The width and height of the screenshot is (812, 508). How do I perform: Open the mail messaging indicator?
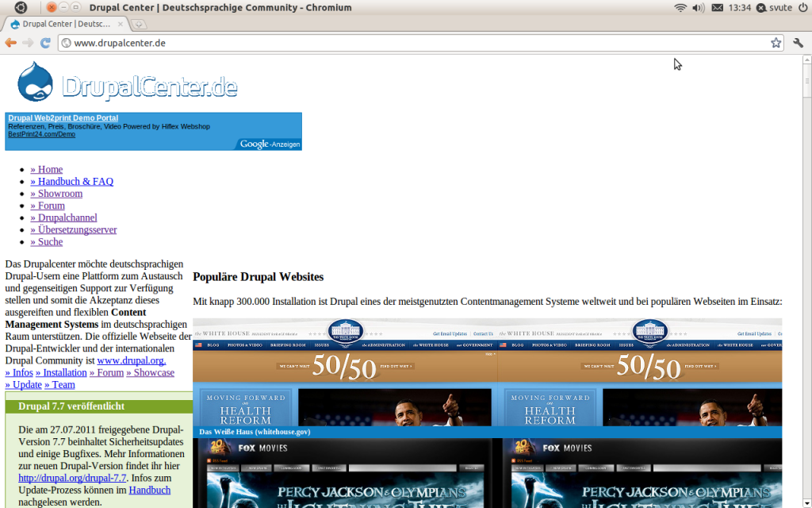tap(717, 8)
